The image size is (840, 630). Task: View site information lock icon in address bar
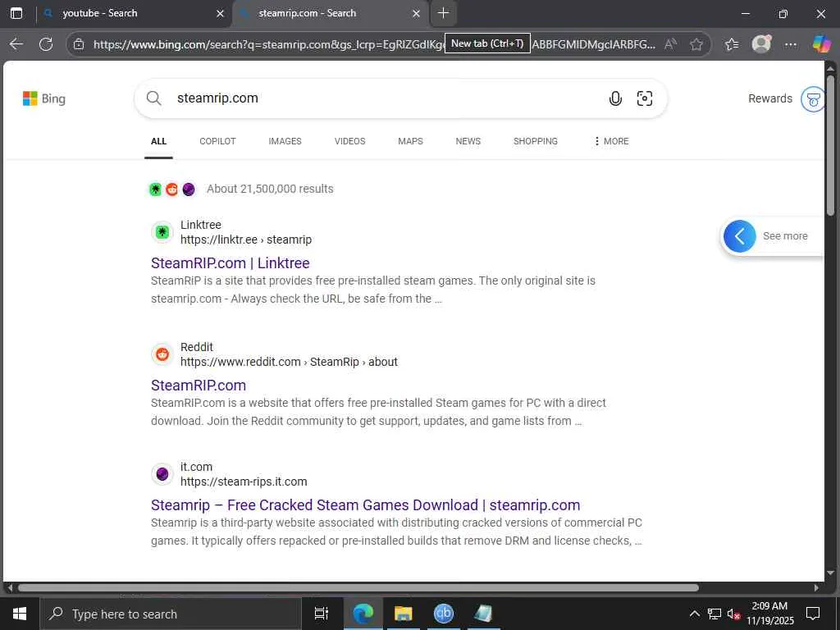click(79, 44)
